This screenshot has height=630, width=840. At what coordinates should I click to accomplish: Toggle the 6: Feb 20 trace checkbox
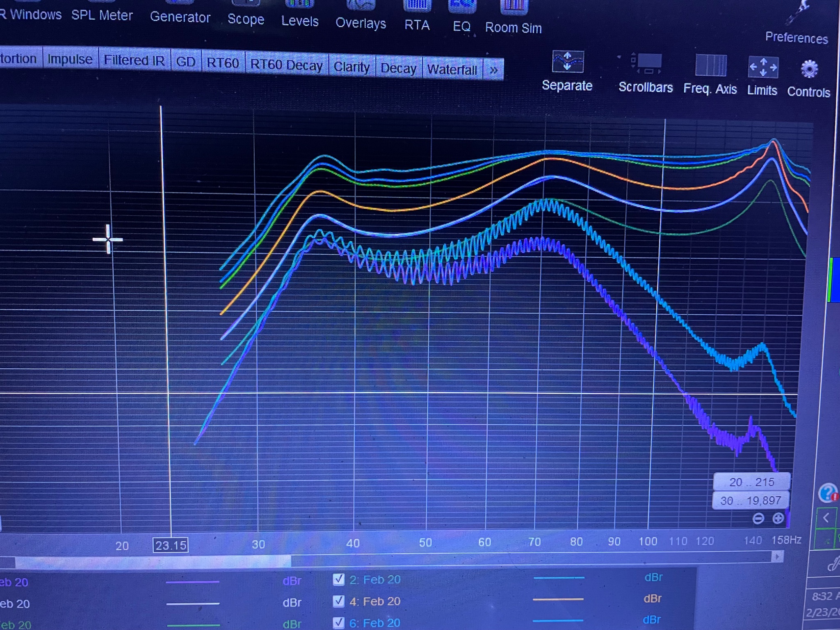(338, 622)
